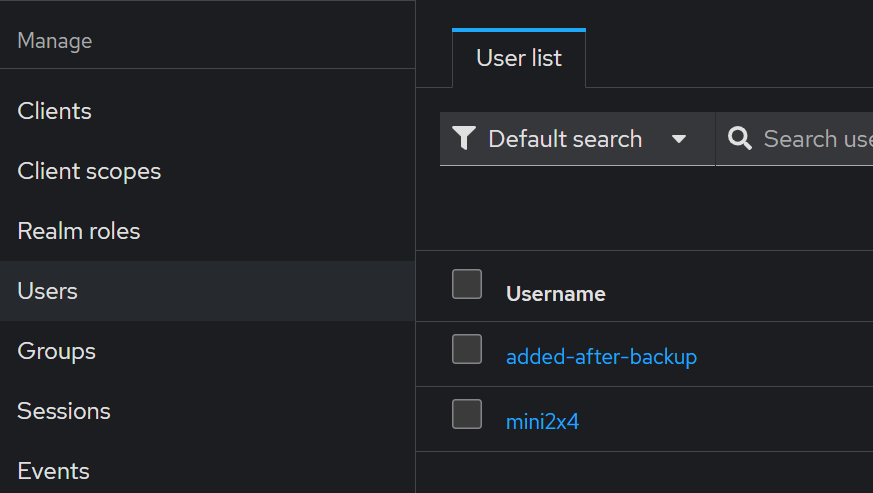Viewport: 873px width, 493px height.
Task: View Sessions from the sidebar
Action: click(64, 411)
